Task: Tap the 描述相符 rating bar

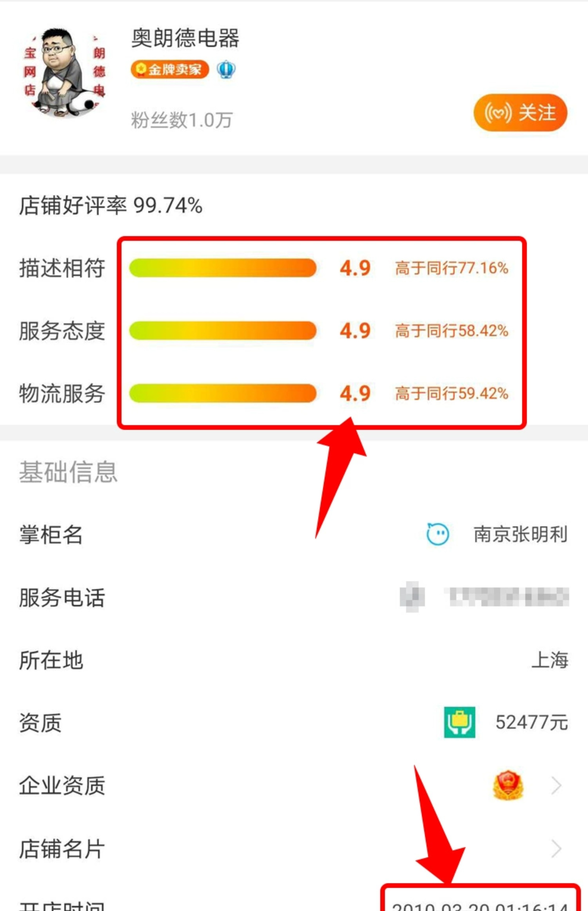Action: [223, 268]
